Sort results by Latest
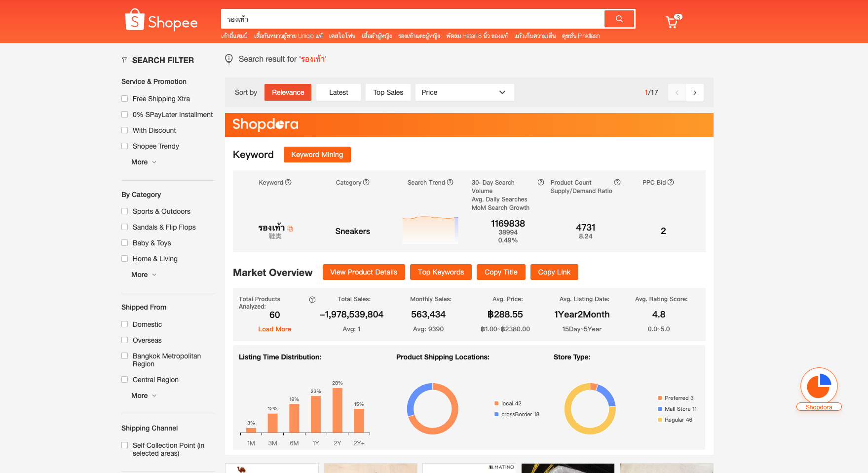The height and width of the screenshot is (473, 868). (339, 92)
